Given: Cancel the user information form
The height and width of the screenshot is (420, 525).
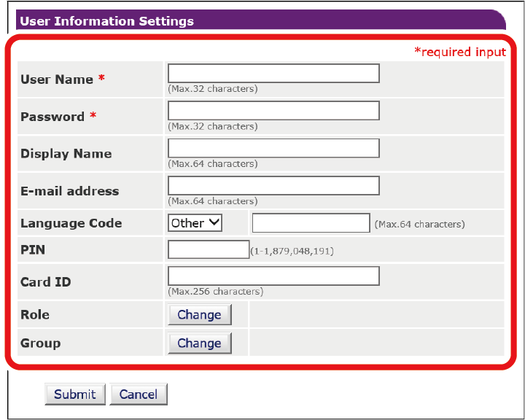Looking at the screenshot, I should point(139,394).
